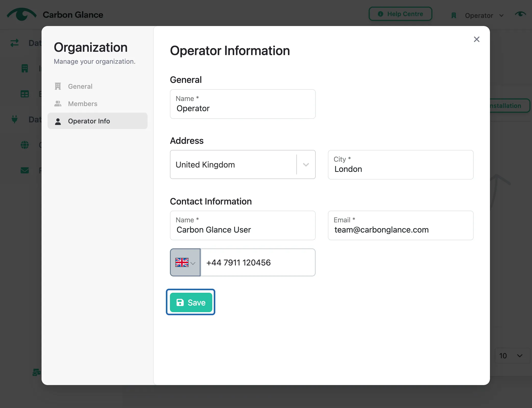Edit the Email field team@carbonglance.com
The width and height of the screenshot is (532, 408).
click(x=401, y=225)
